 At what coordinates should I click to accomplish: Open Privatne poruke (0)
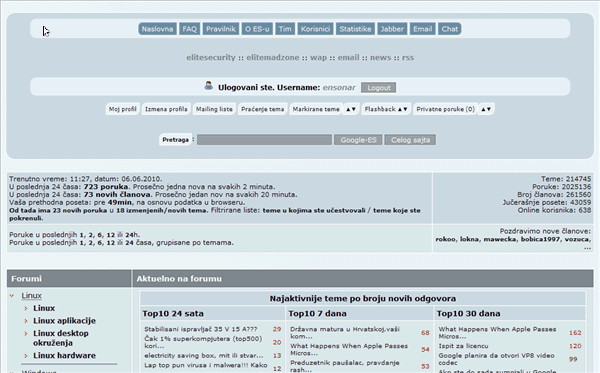pos(445,109)
